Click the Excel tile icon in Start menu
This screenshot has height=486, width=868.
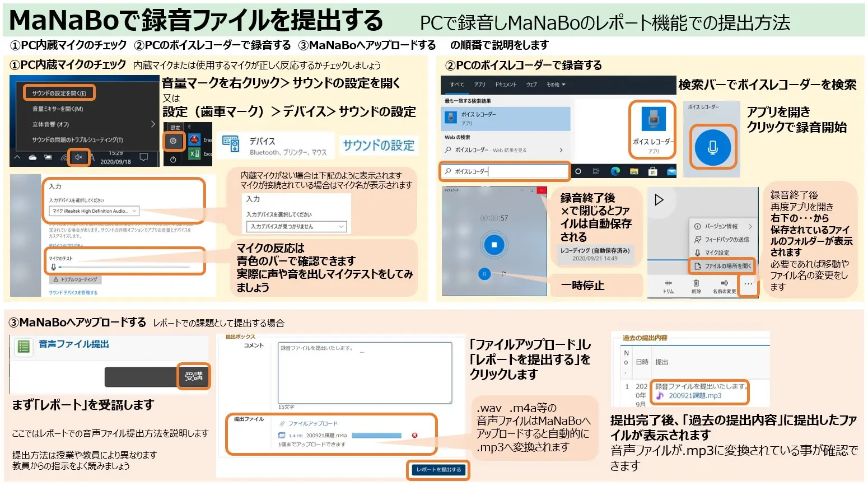(195, 153)
